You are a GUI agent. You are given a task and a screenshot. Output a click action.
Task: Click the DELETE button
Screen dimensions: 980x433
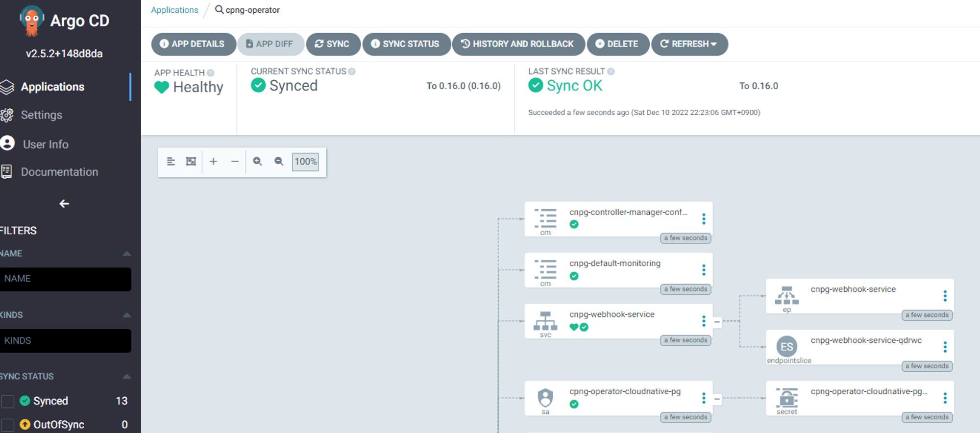(x=618, y=44)
